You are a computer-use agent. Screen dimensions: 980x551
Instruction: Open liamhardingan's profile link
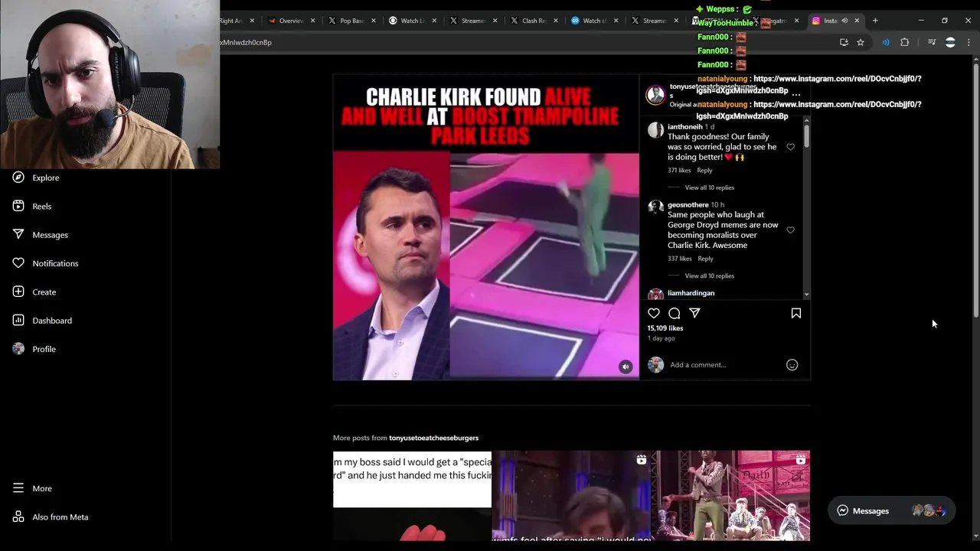coord(691,293)
